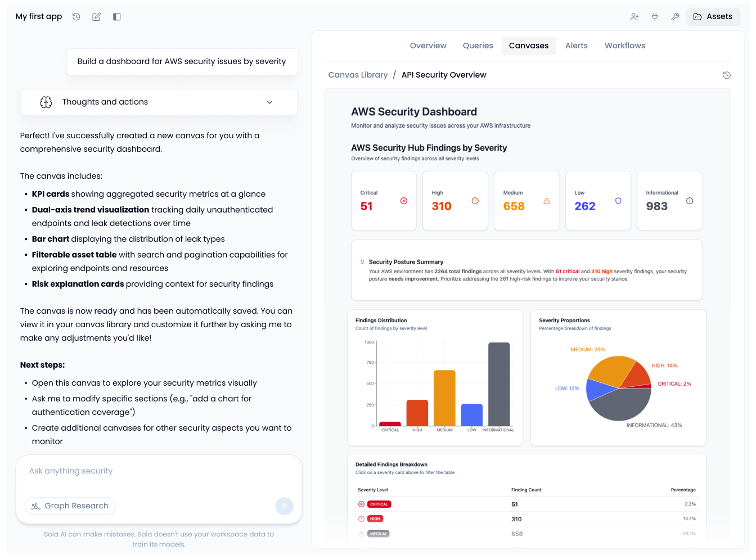Open chat history clock icon

pyautogui.click(x=76, y=17)
